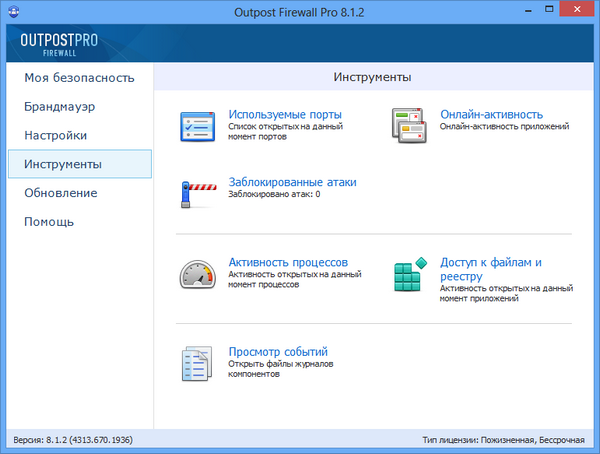Open Помощь in the sidebar
The width and height of the screenshot is (600, 454).
click(49, 222)
